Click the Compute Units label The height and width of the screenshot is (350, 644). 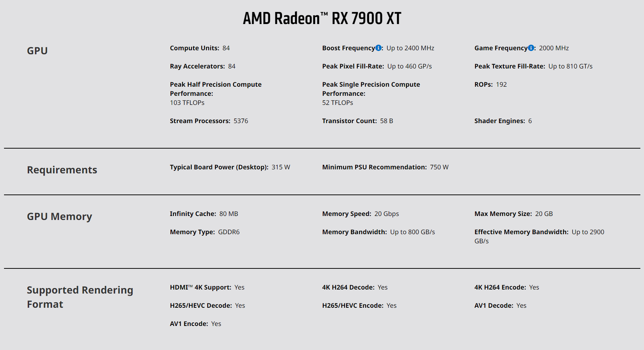tap(195, 48)
